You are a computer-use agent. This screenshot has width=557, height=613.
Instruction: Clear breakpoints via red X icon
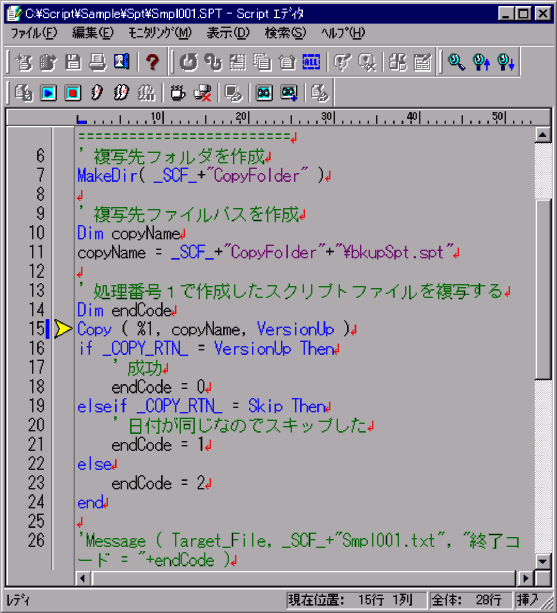pyautogui.click(x=203, y=93)
